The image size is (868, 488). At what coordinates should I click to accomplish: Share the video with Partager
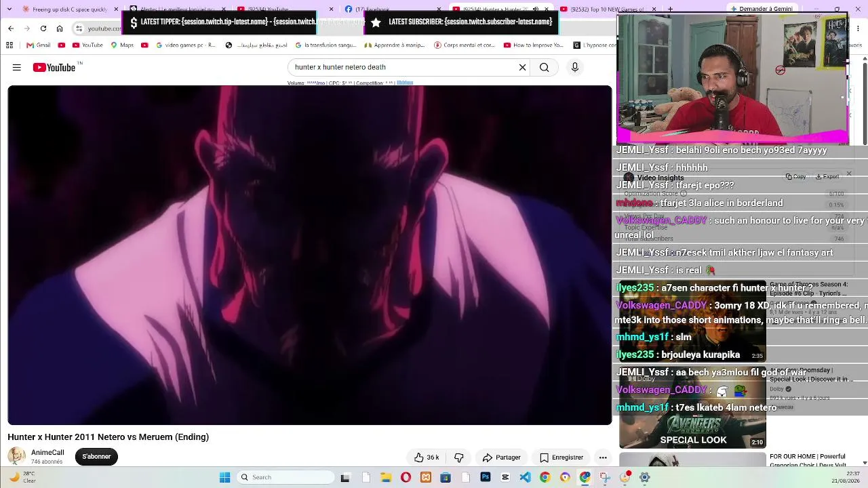click(502, 457)
